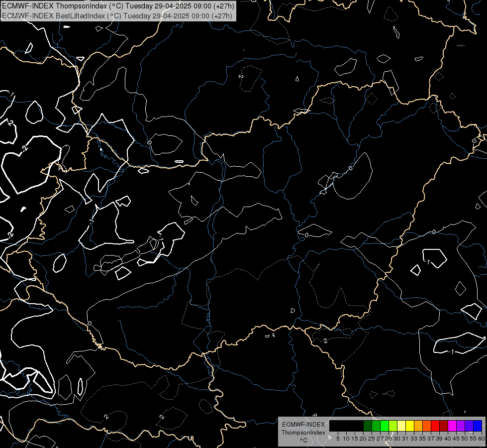The width and height of the screenshot is (487, 448).
Task: Click the legend tick value 31
Action: pos(405,439)
